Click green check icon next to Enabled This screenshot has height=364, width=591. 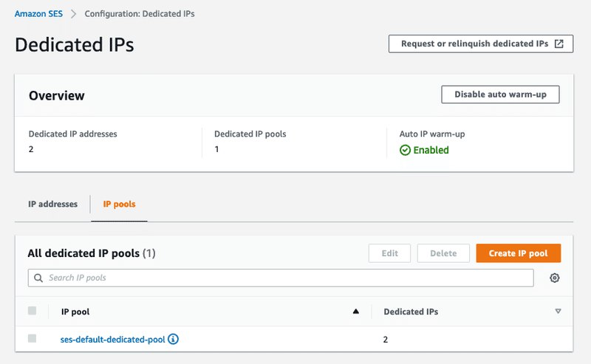[x=405, y=151]
